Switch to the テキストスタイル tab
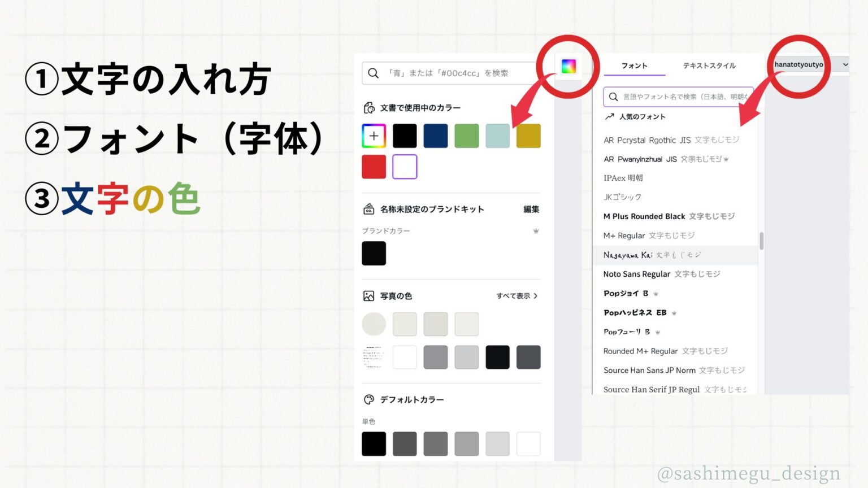This screenshot has width=868, height=488. (709, 66)
